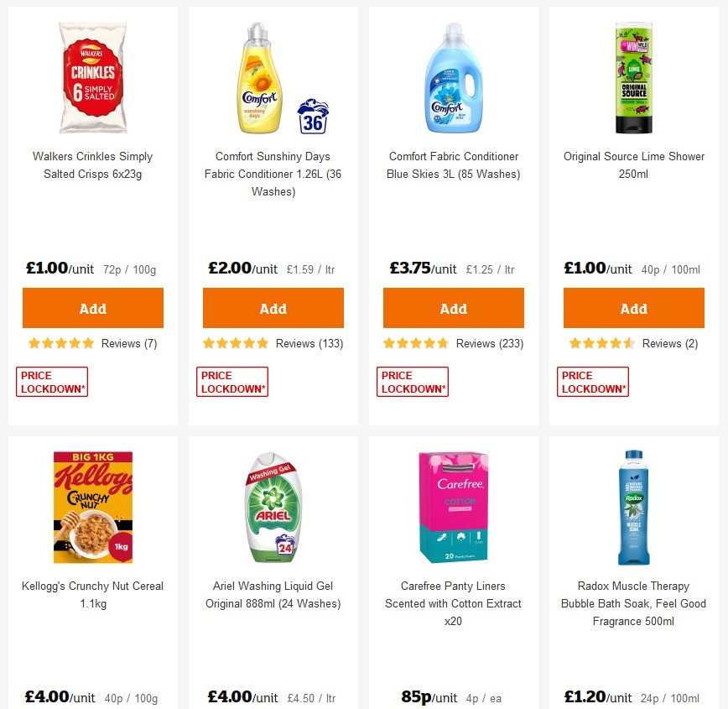Open Reviews for Walkers Crinkles crisps
This screenshot has height=709, width=728.
[x=127, y=343]
